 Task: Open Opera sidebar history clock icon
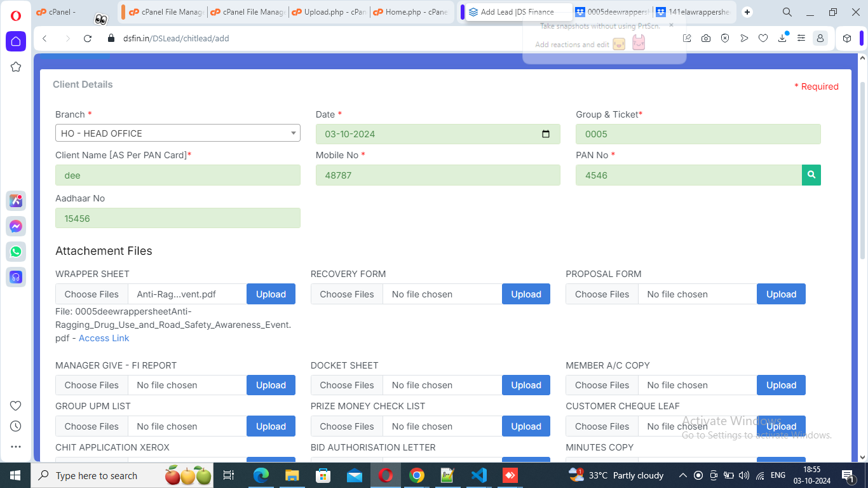pos(16,426)
